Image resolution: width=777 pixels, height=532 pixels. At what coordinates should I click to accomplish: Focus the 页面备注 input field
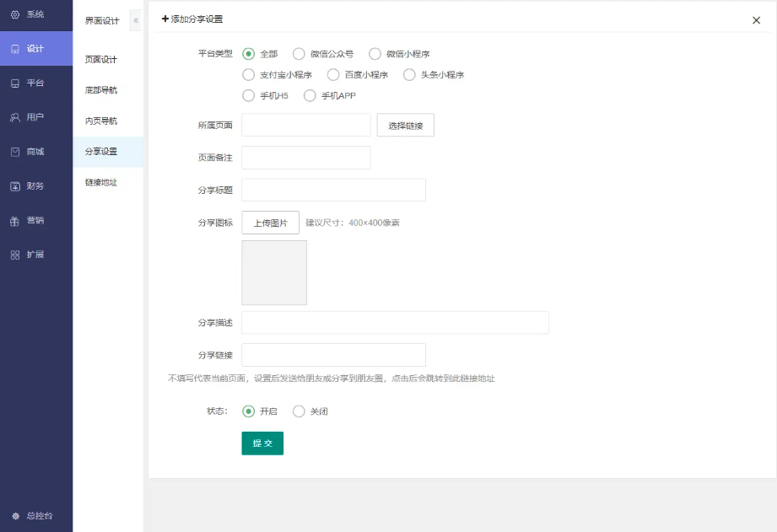click(x=306, y=158)
